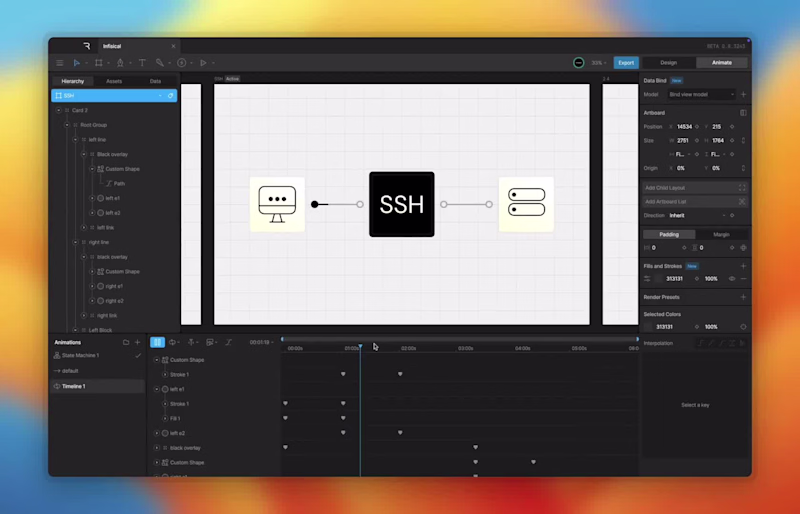The width and height of the screenshot is (800, 514).
Task: Open the timeline snapping options icon
Action: tap(191, 342)
